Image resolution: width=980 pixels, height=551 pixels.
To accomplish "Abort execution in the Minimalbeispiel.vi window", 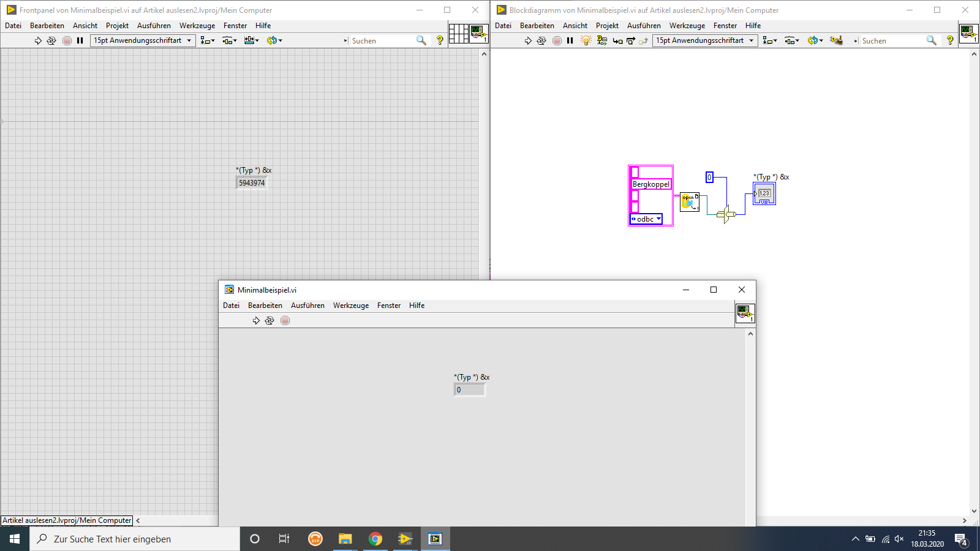I will pos(285,321).
